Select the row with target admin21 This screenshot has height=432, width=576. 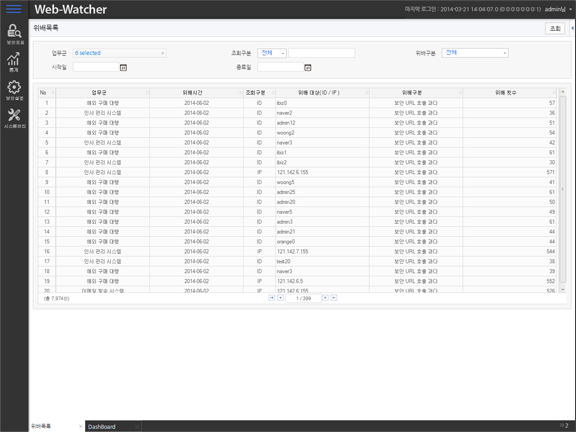(297, 232)
